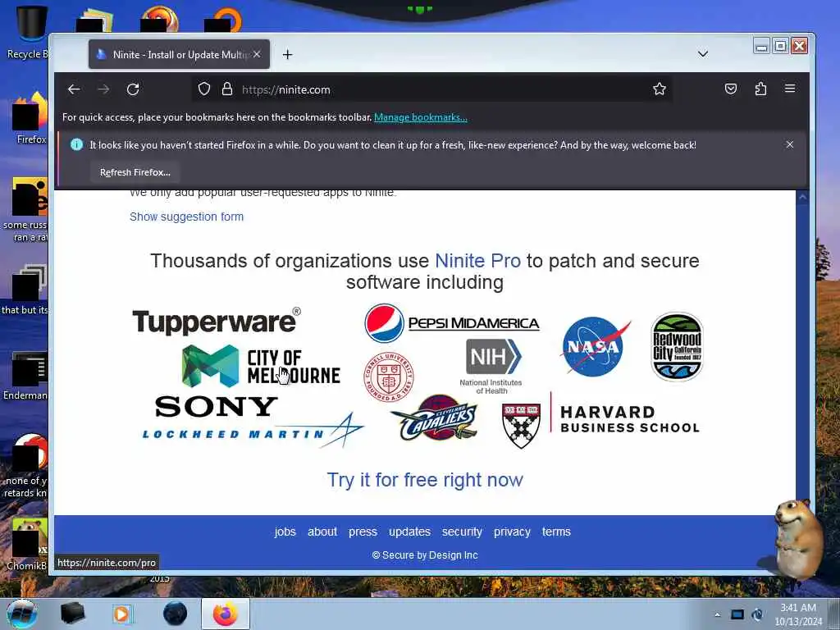This screenshot has width=840, height=630.
Task: Click the ninite.com address bar
Action: [431, 89]
